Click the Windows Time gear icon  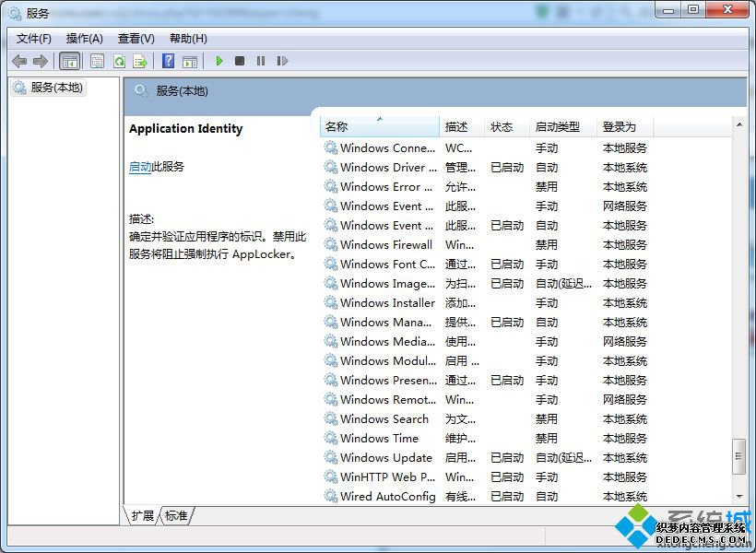click(331, 438)
